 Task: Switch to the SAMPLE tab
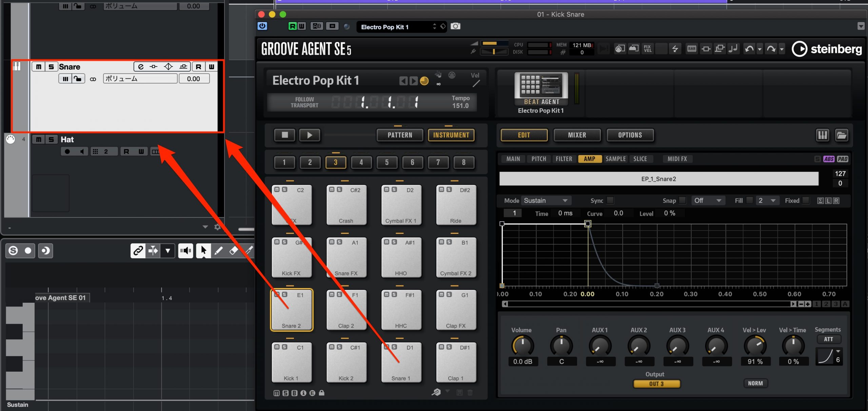pos(615,159)
